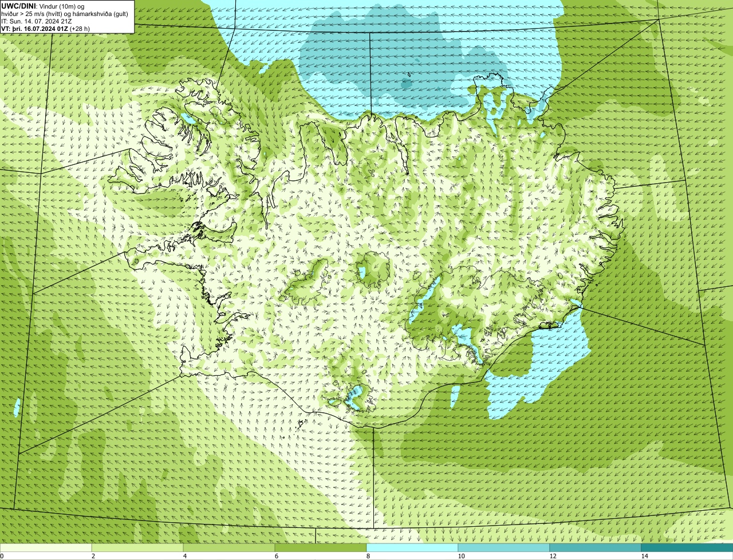733x560 pixels.
Task: Select the light green 2–4 legend swatch
Action: 137,547
